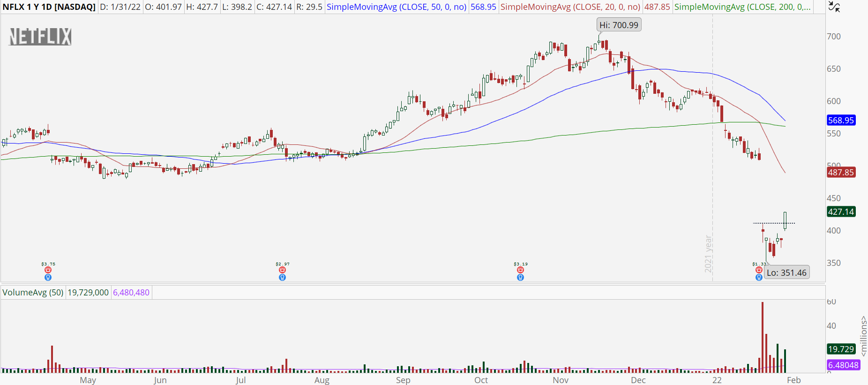Select the NFLX 1 Y 1D [NASDAQ] symbol title
Viewport: 868px width, 385px height.
point(49,7)
